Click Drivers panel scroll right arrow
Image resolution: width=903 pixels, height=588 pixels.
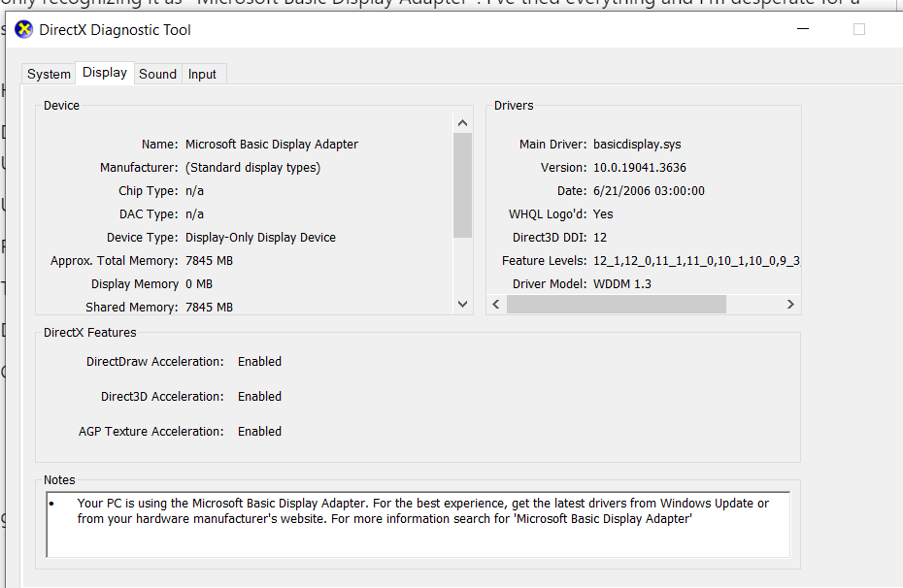(790, 305)
